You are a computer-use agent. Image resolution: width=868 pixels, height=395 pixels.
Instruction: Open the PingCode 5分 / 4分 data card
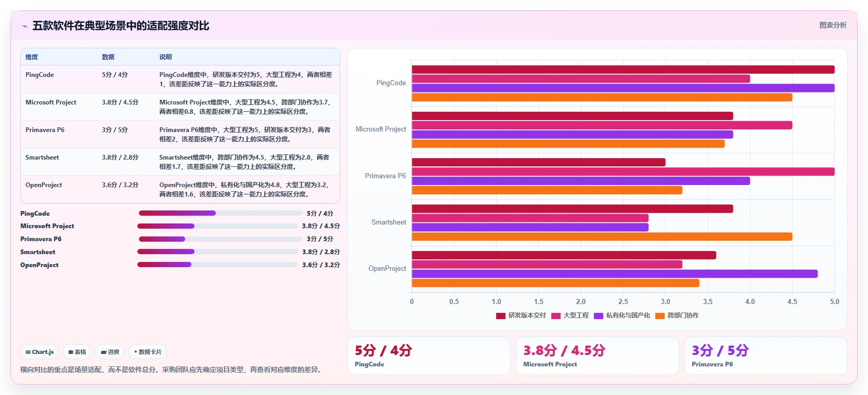(429, 355)
